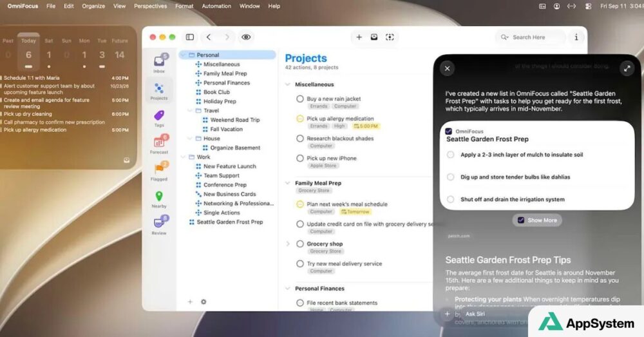Open the Perspectives menu
This screenshot has height=337, width=644.
tap(150, 6)
